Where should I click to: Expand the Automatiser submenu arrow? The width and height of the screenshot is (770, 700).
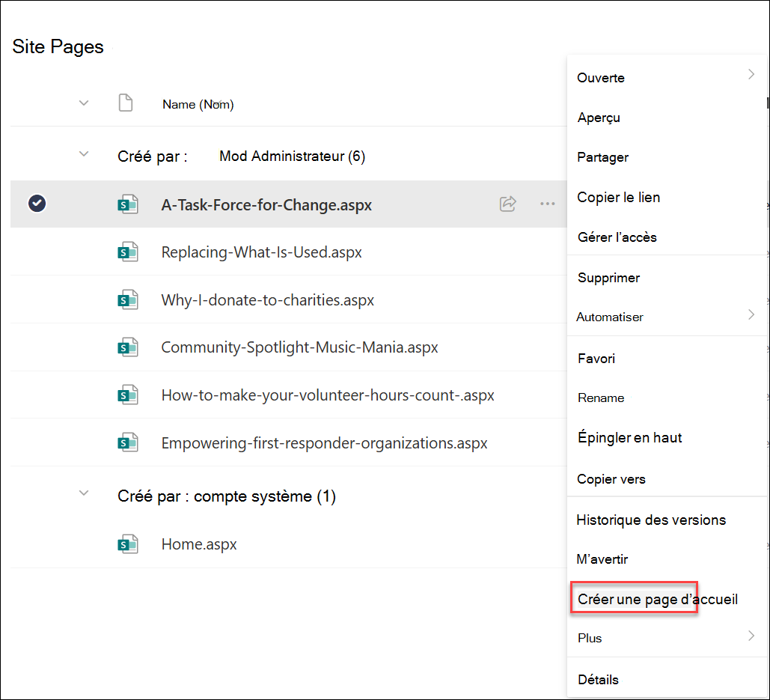click(751, 314)
